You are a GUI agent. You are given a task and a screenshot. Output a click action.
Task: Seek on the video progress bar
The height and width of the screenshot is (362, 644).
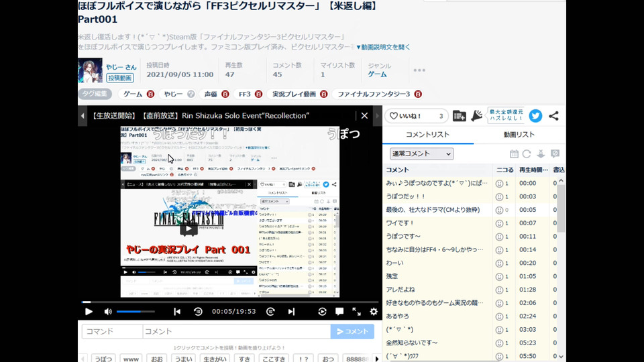click(x=230, y=302)
